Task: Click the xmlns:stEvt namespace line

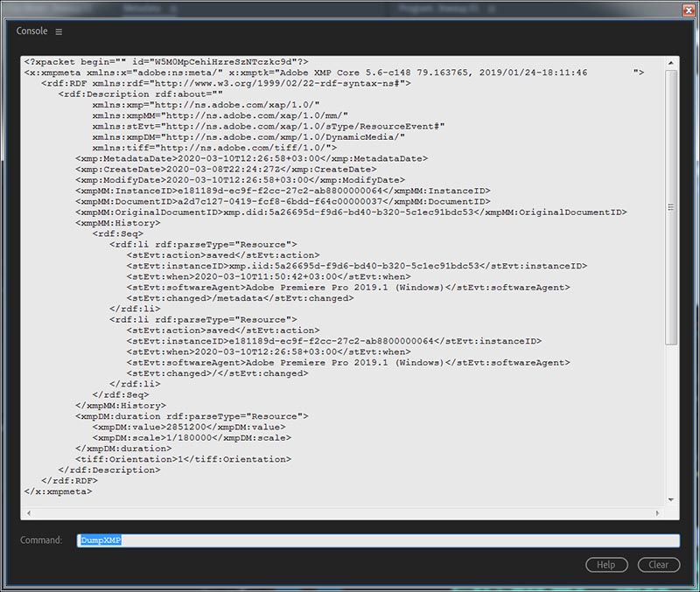Action: click(269, 126)
